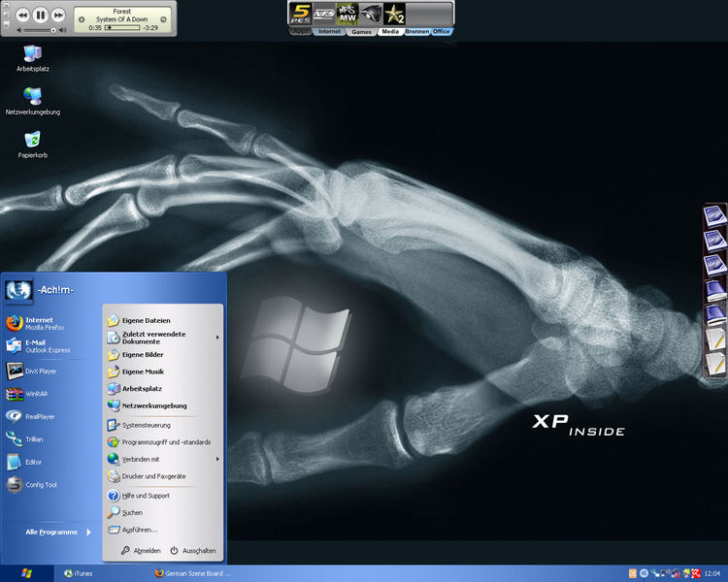Click the -Ach!m- user avatar picture

point(18,291)
